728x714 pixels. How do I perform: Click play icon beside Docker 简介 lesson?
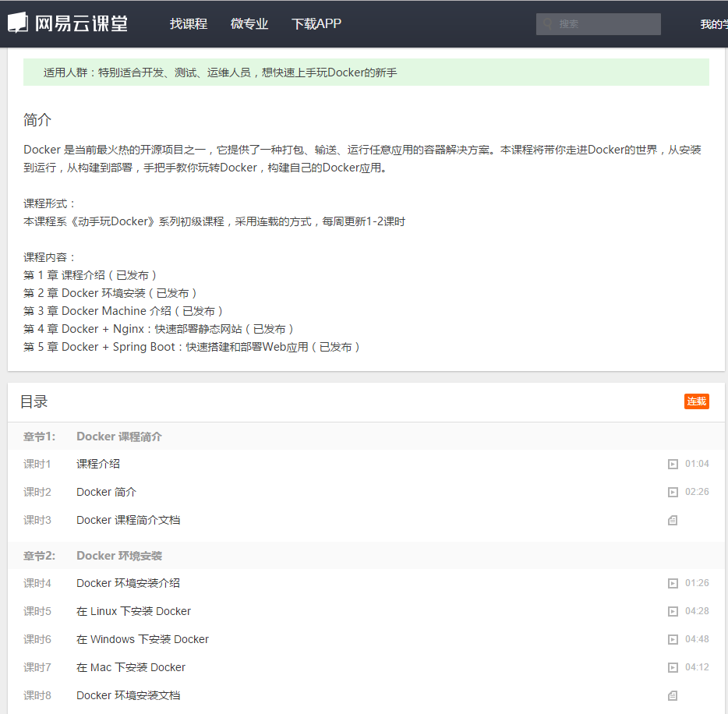pos(672,492)
